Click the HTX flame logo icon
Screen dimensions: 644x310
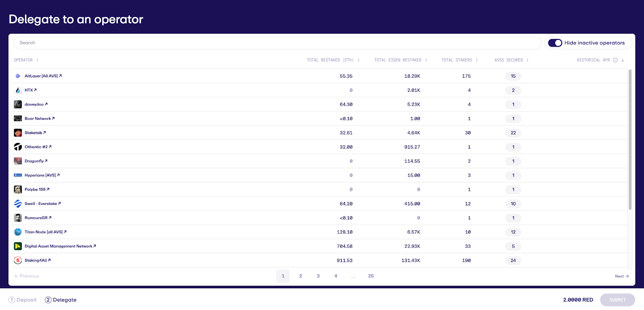[x=18, y=90]
